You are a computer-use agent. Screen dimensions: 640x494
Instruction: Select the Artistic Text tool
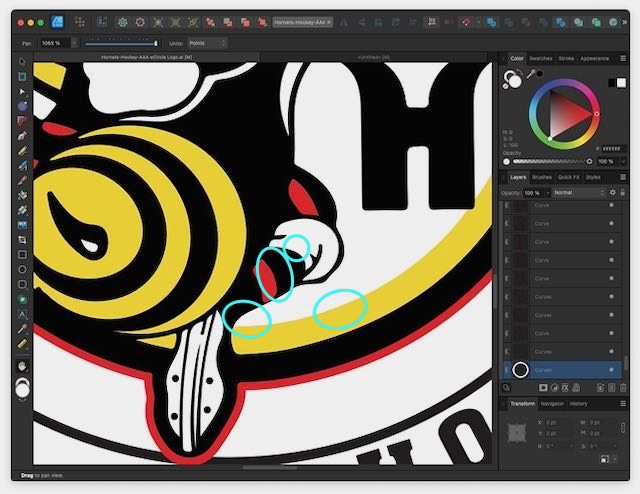click(x=22, y=314)
